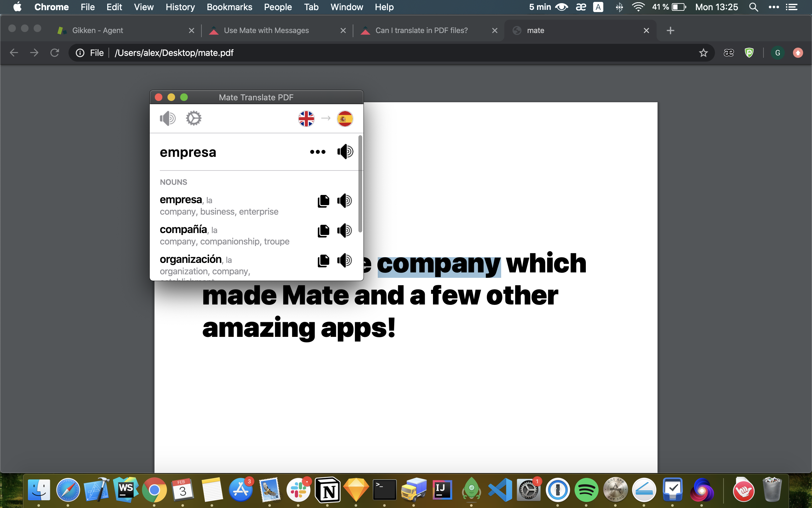Open IntelliJ IDEA from the dock
Viewport: 812px width, 508px height.
442,490
